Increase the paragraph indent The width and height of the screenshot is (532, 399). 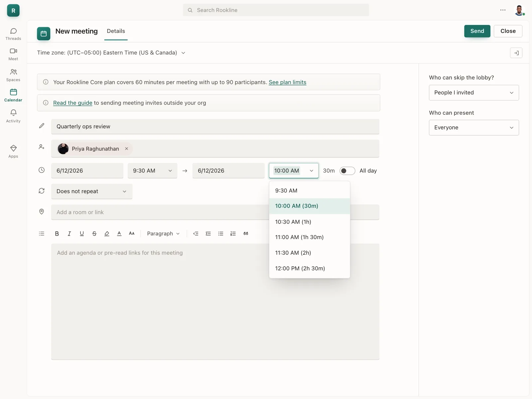click(x=208, y=233)
